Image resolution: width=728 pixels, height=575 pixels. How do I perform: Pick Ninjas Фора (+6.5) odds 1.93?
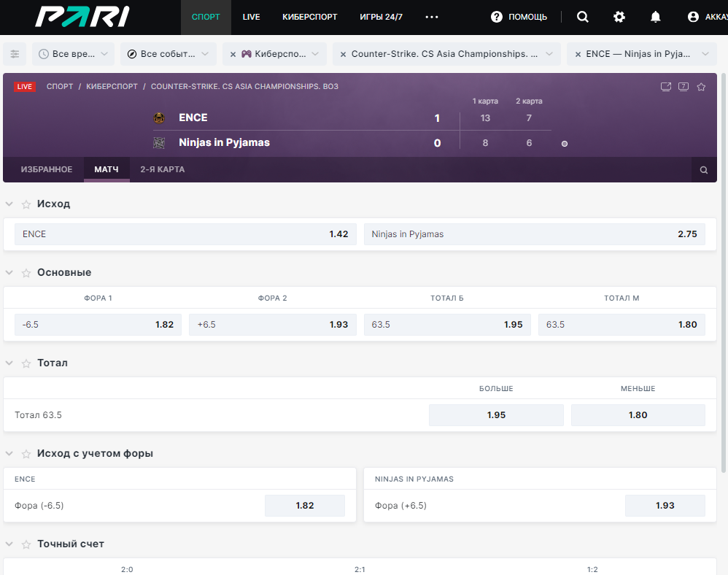665,506
